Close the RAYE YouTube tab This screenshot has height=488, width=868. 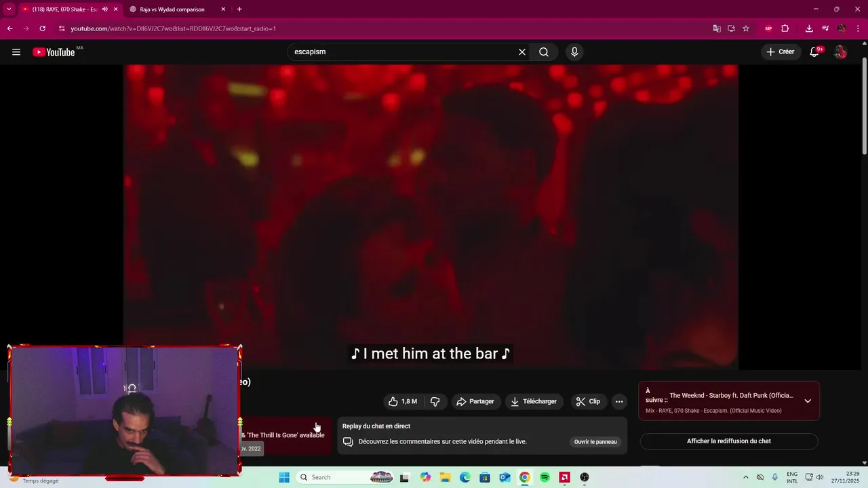(x=116, y=9)
